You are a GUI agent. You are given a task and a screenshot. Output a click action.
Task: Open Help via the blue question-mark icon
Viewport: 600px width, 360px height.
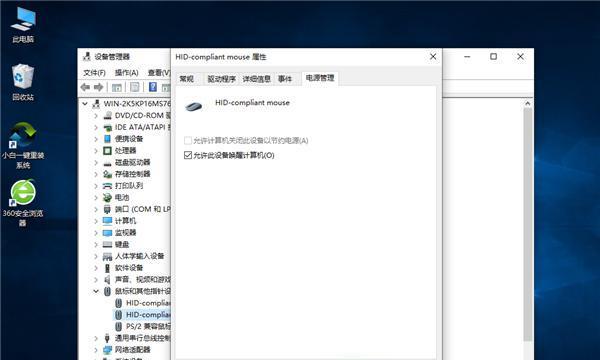(x=153, y=87)
